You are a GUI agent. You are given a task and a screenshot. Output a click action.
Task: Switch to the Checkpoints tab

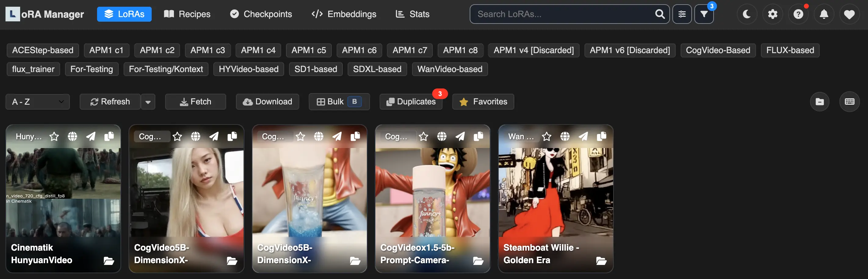point(261,14)
